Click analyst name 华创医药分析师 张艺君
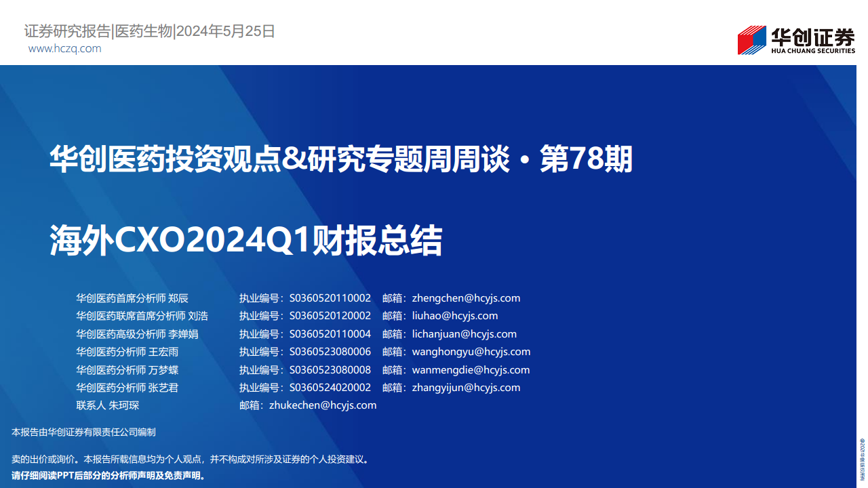The width and height of the screenshot is (868, 488). [127, 388]
